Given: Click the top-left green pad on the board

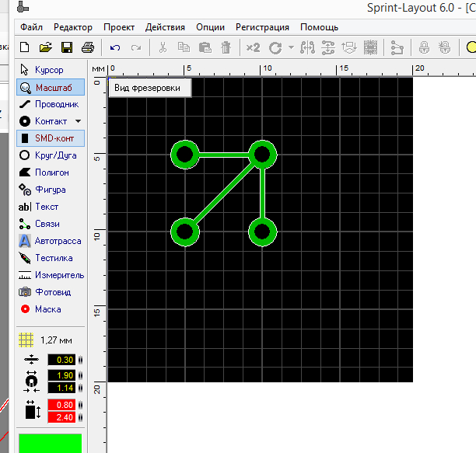Looking at the screenshot, I should [185, 155].
